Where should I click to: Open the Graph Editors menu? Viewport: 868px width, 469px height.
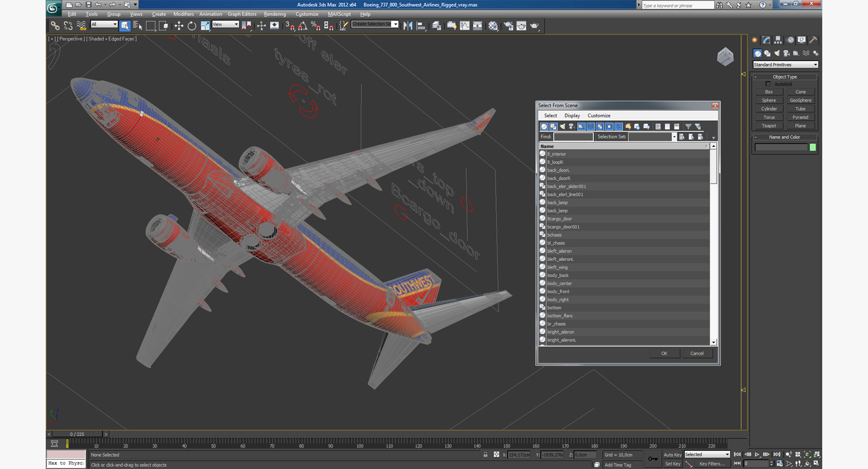[x=242, y=14]
